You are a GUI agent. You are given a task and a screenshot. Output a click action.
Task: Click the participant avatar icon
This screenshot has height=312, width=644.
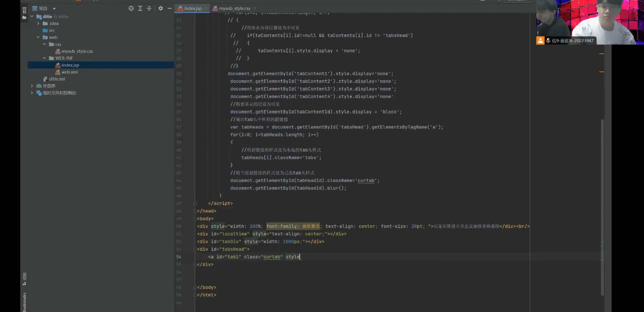[540, 41]
